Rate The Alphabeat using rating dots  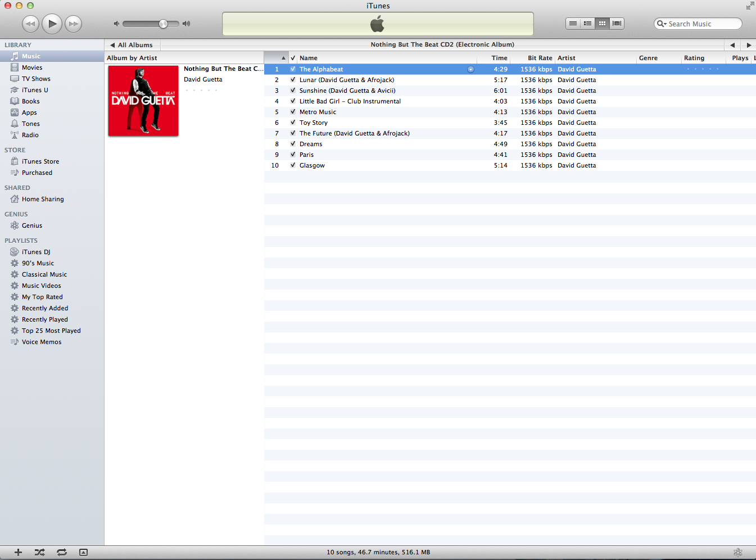tap(703, 69)
